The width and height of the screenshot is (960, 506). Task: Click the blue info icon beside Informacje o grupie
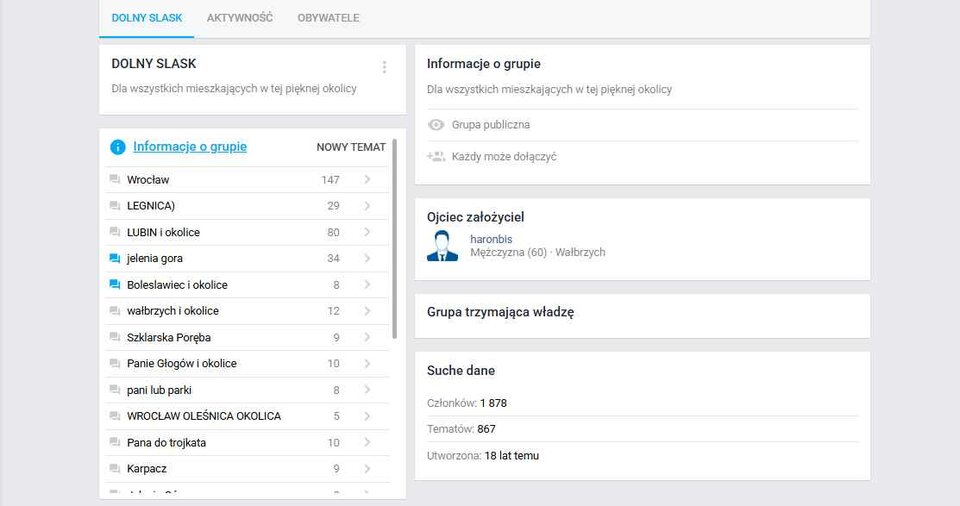click(117, 147)
